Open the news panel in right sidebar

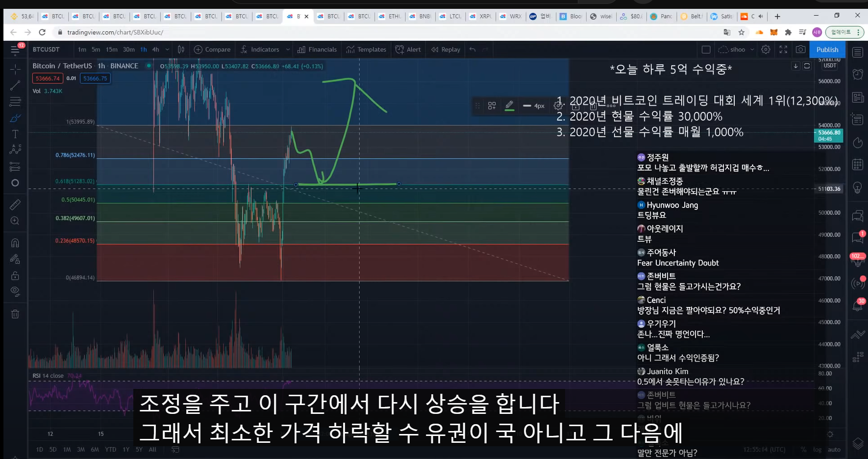[858, 97]
